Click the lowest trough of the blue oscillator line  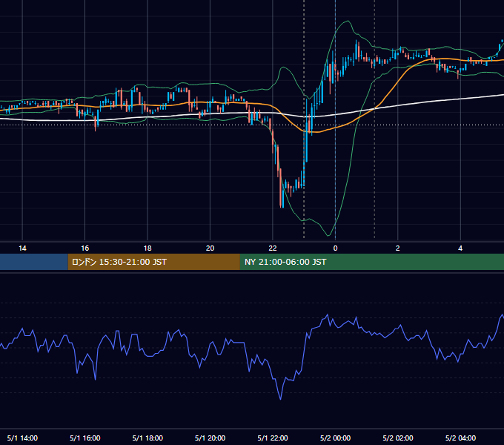tap(280, 399)
